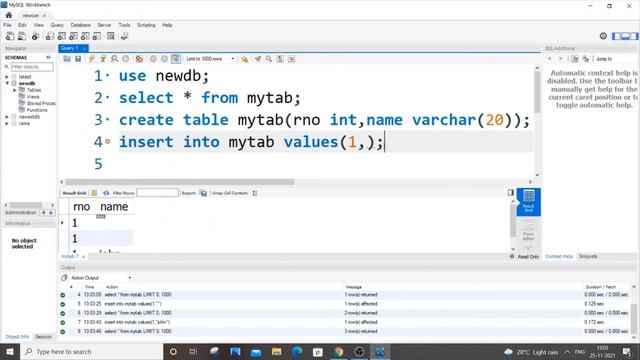Image resolution: width=640 pixels, height=360 pixels.
Task: Open Workbench preferences gear icon
Action: pyautogui.click(x=603, y=36)
